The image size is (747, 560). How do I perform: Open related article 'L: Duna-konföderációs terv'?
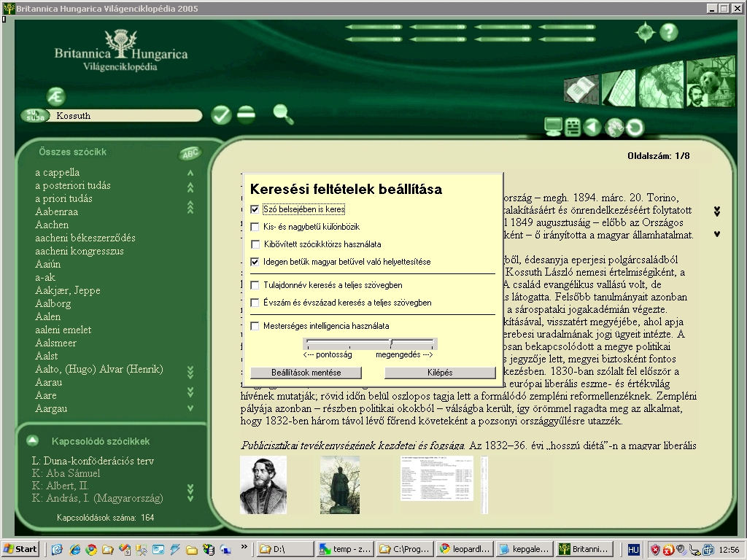coord(93,461)
